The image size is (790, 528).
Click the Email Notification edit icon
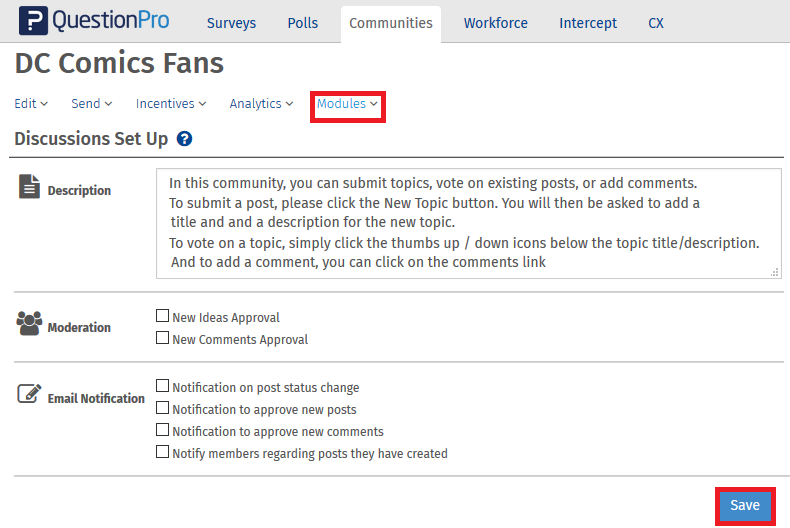(30, 394)
